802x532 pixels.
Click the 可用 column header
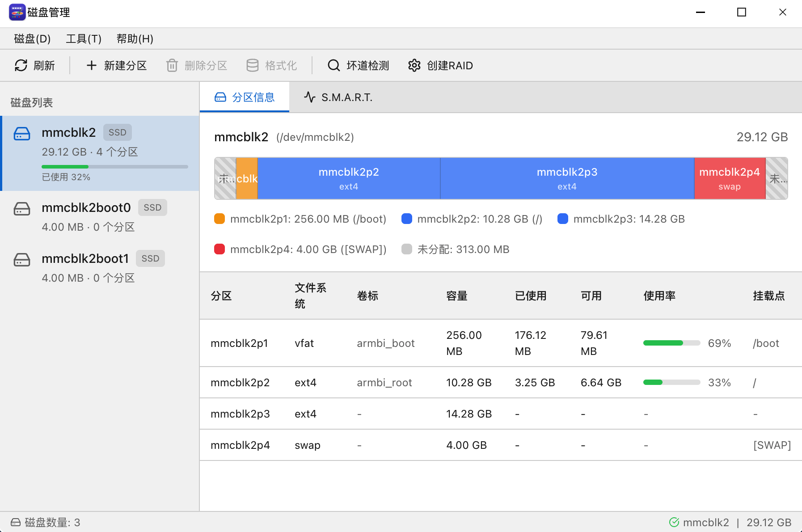(x=591, y=296)
